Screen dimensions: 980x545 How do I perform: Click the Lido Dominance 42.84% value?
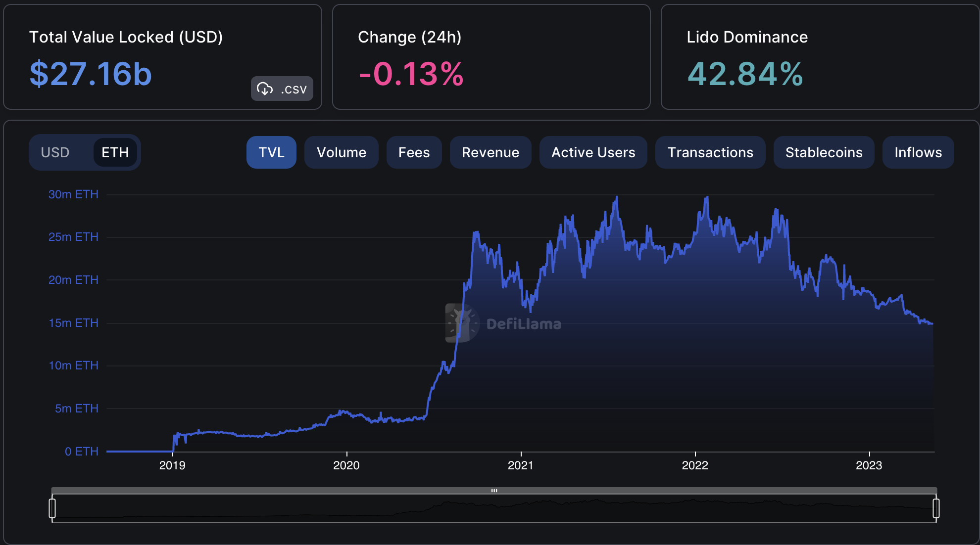(x=745, y=74)
